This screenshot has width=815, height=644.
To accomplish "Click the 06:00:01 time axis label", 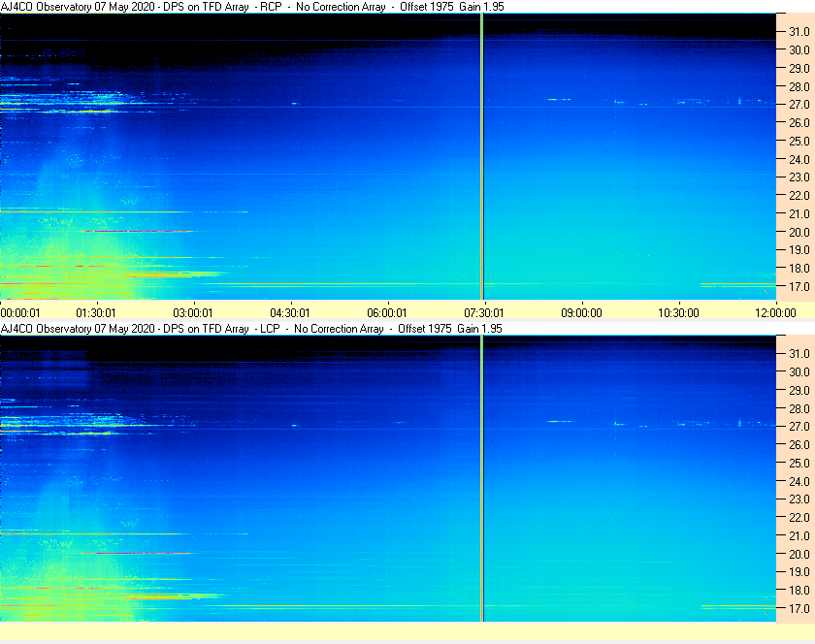I will [387, 313].
